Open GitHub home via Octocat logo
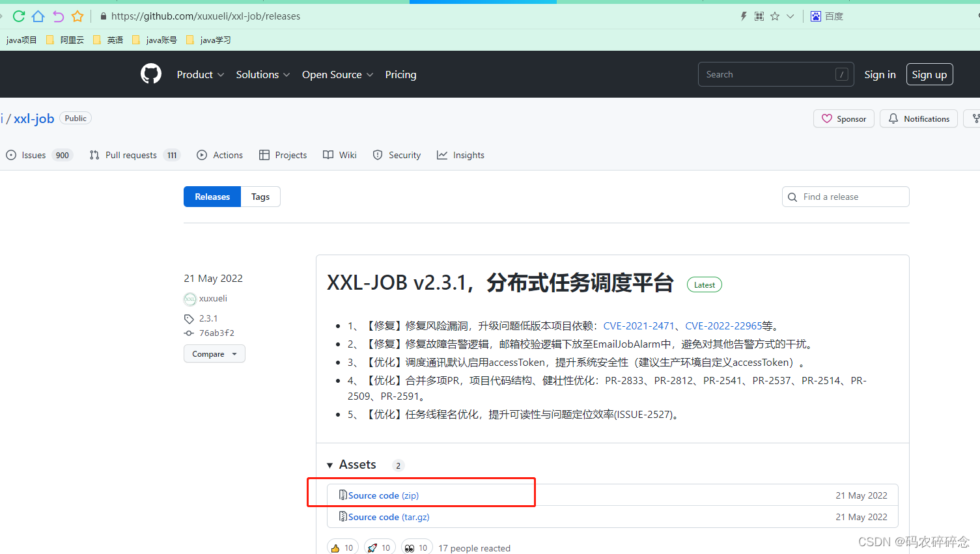Image resolution: width=980 pixels, height=554 pixels. [151, 74]
